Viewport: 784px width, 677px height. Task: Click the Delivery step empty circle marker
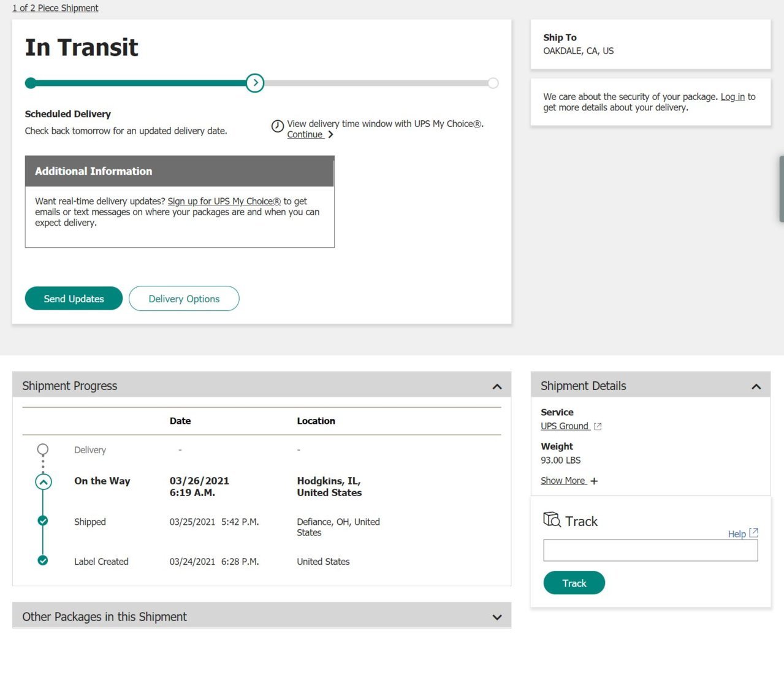click(x=43, y=449)
